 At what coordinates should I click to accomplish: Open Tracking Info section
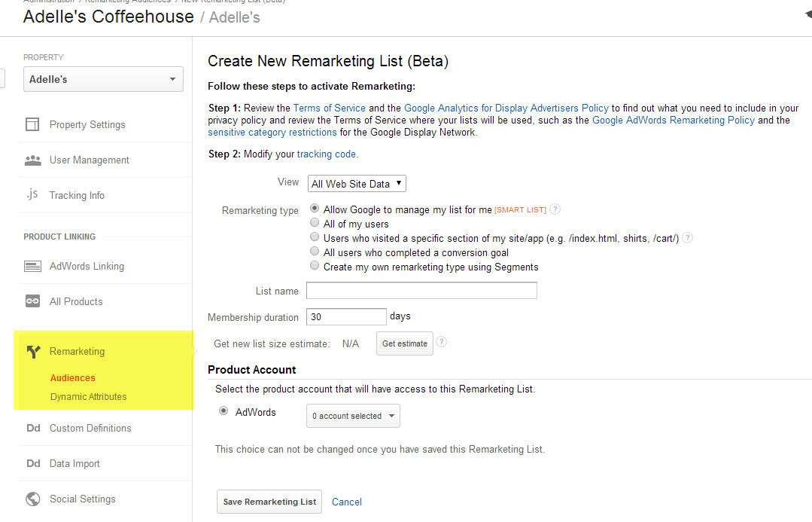[x=77, y=195]
